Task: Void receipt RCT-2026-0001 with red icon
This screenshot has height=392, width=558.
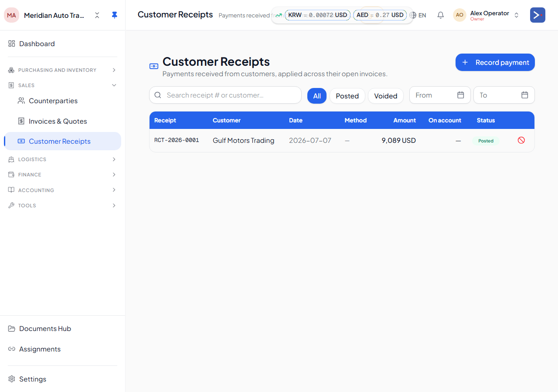Action: pos(521,140)
